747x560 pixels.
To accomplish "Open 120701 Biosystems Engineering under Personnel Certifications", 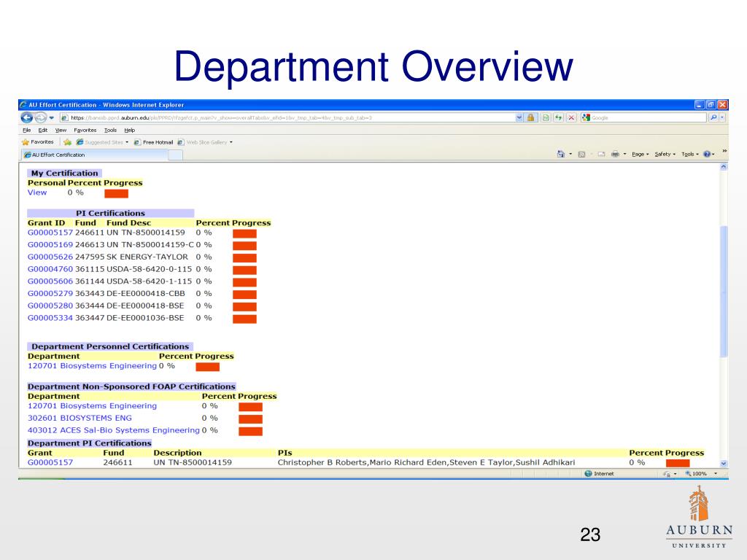I will (x=92, y=366).
